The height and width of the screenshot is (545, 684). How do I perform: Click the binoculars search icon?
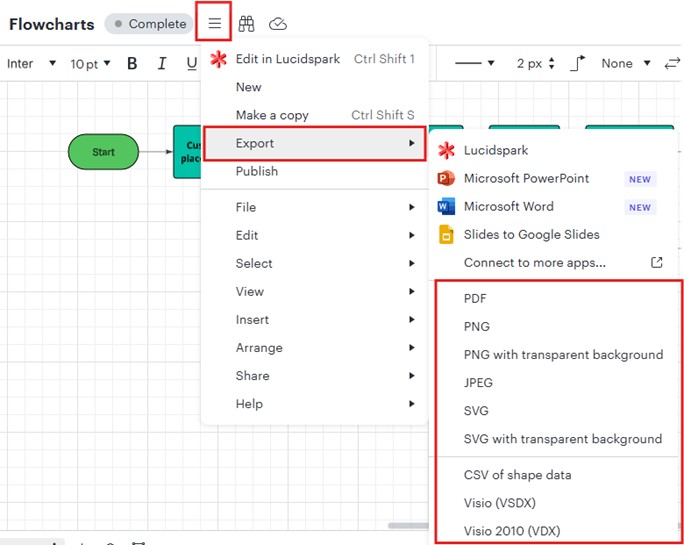(x=246, y=23)
